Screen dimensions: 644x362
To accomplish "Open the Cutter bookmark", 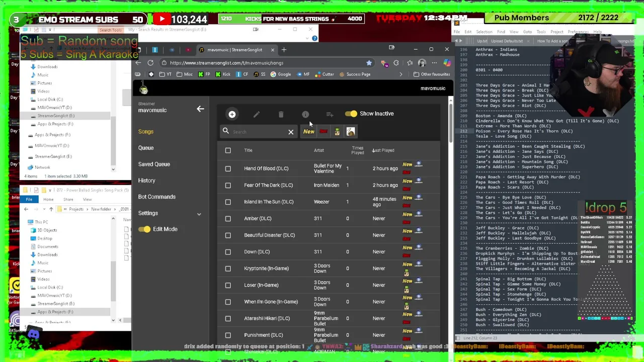I will tap(325, 74).
